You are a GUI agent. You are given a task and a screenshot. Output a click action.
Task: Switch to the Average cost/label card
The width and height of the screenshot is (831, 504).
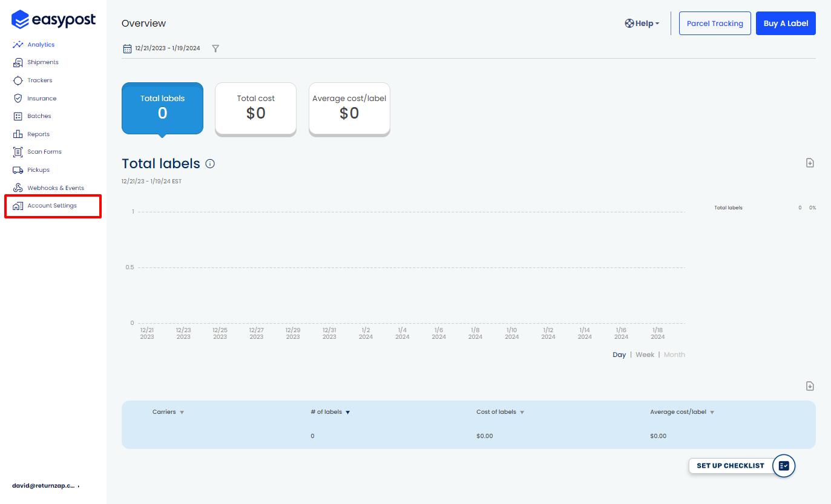(349, 109)
